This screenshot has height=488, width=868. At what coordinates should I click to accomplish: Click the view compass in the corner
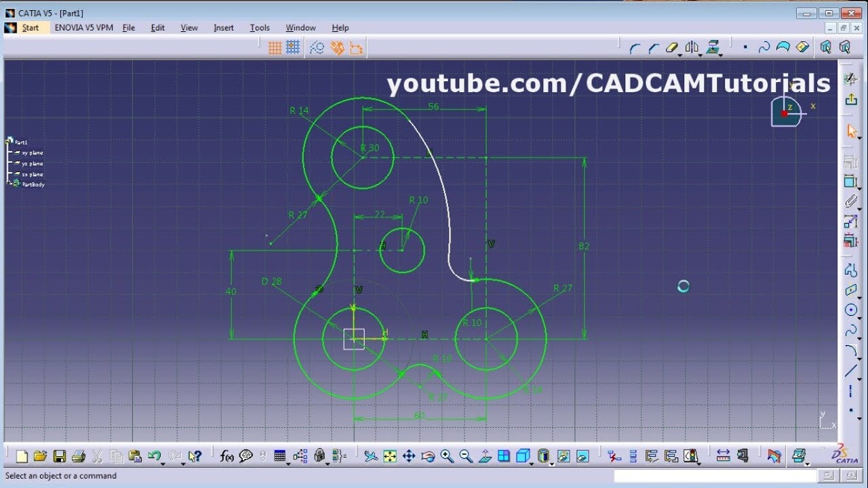(x=787, y=111)
